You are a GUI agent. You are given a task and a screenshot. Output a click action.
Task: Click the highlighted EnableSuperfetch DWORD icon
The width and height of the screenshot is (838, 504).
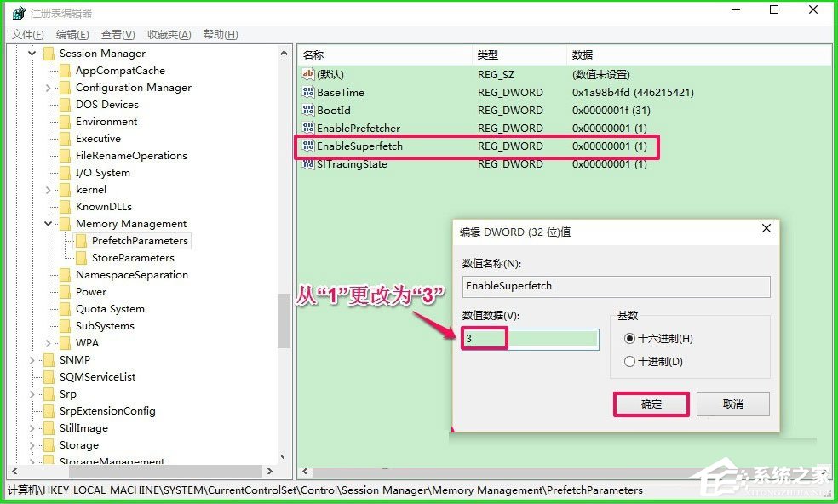coord(307,146)
